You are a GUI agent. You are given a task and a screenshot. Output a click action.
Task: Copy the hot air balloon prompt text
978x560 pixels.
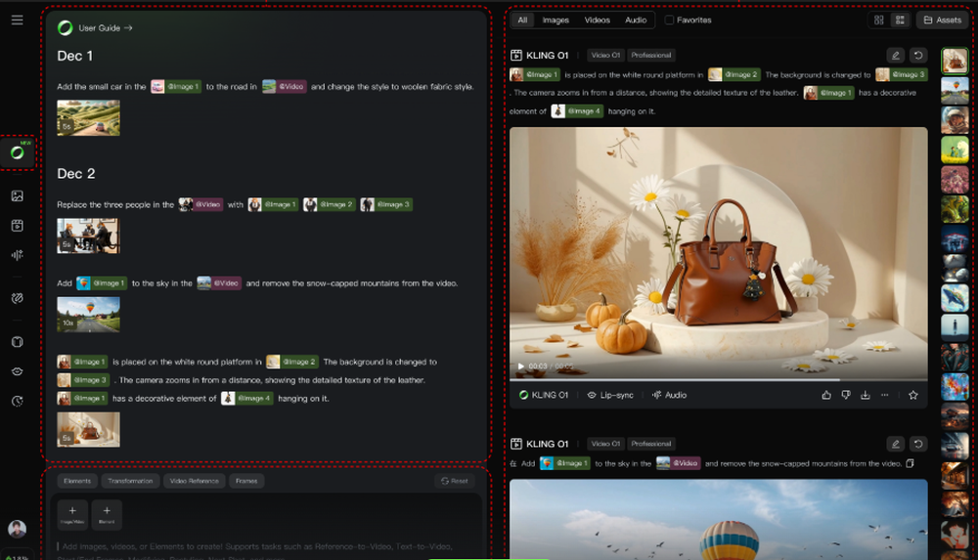click(x=910, y=463)
